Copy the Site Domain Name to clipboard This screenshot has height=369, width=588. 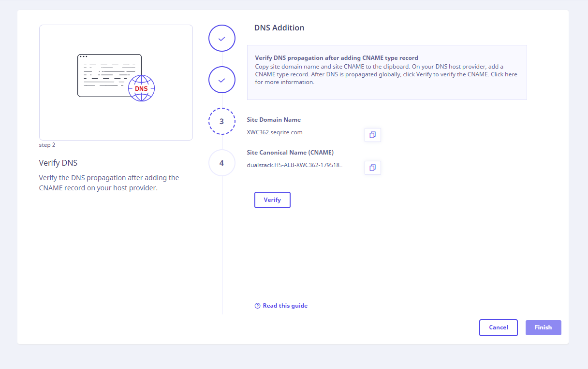click(372, 135)
